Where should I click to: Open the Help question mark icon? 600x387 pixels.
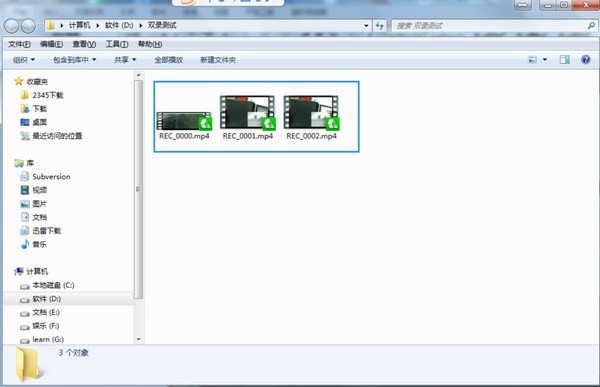point(585,60)
